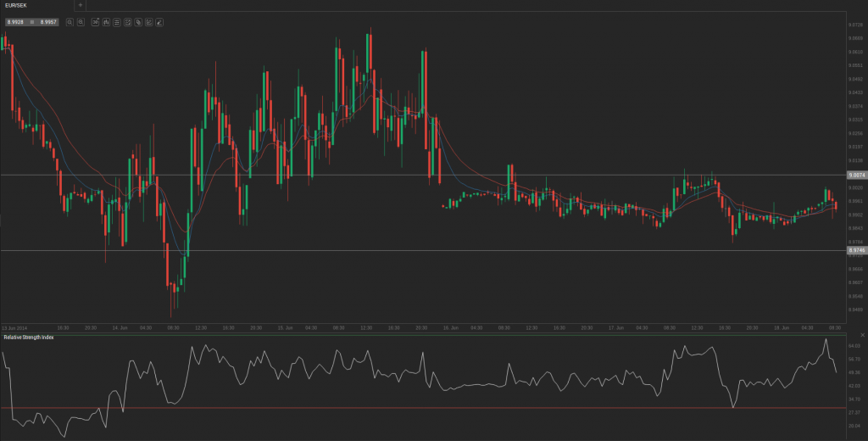The image size is (868, 441).
Task: Click the 49.36 RSI scale value
Action: [x=854, y=372]
